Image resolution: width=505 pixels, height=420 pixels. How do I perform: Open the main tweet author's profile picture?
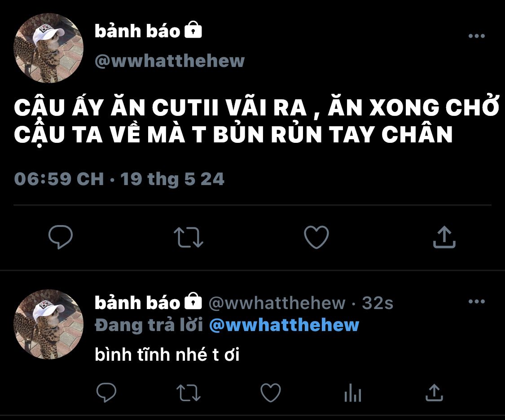point(48,48)
